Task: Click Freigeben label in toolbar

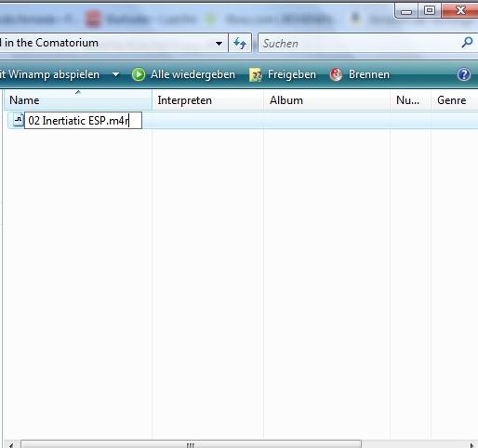Action: 292,74
